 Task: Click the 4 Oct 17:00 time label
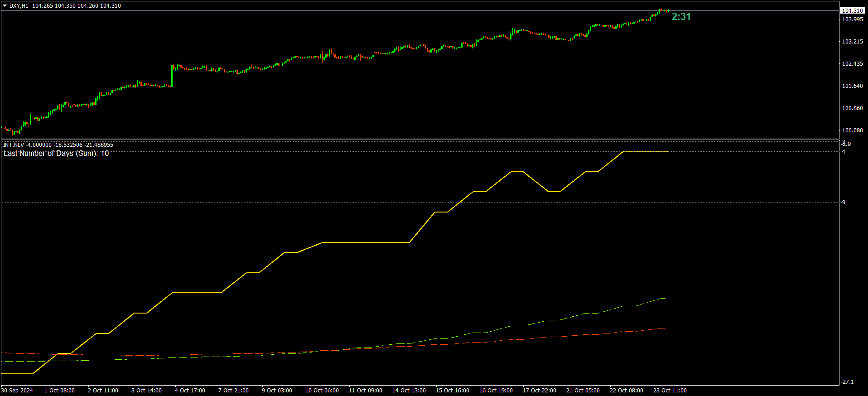point(190,391)
